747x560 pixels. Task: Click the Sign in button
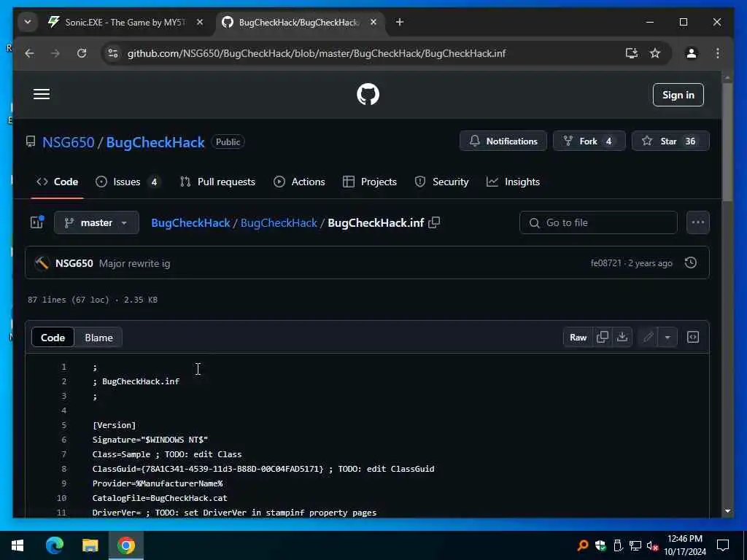678,95
